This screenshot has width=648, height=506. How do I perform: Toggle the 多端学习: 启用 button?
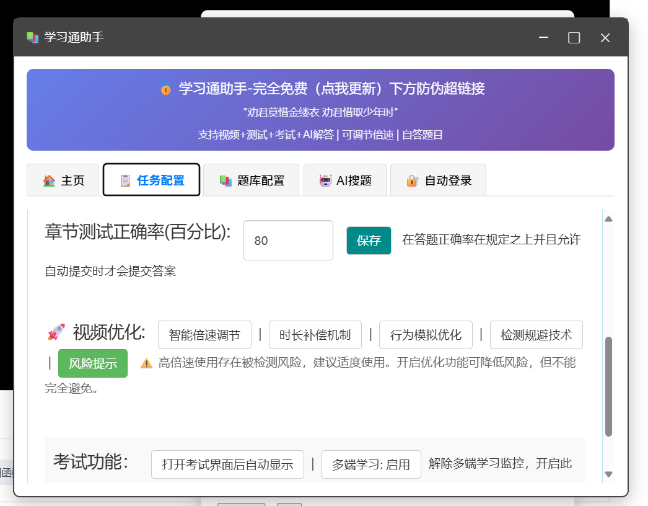click(371, 465)
